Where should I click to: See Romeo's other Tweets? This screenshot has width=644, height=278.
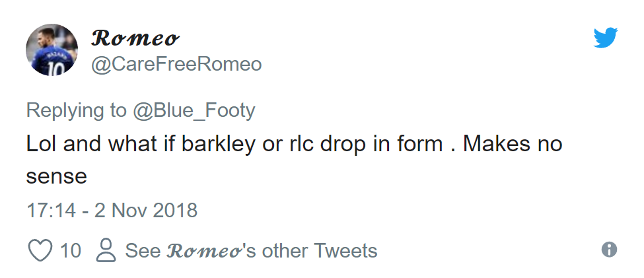point(251,251)
